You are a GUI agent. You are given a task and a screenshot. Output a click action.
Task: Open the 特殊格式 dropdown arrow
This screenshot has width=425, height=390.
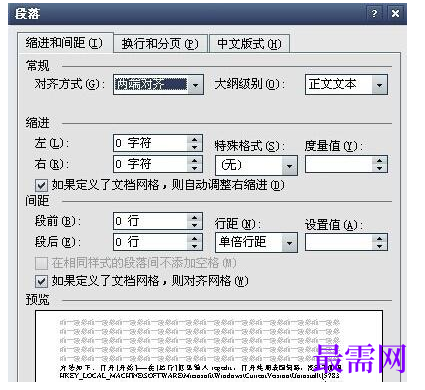click(x=289, y=165)
